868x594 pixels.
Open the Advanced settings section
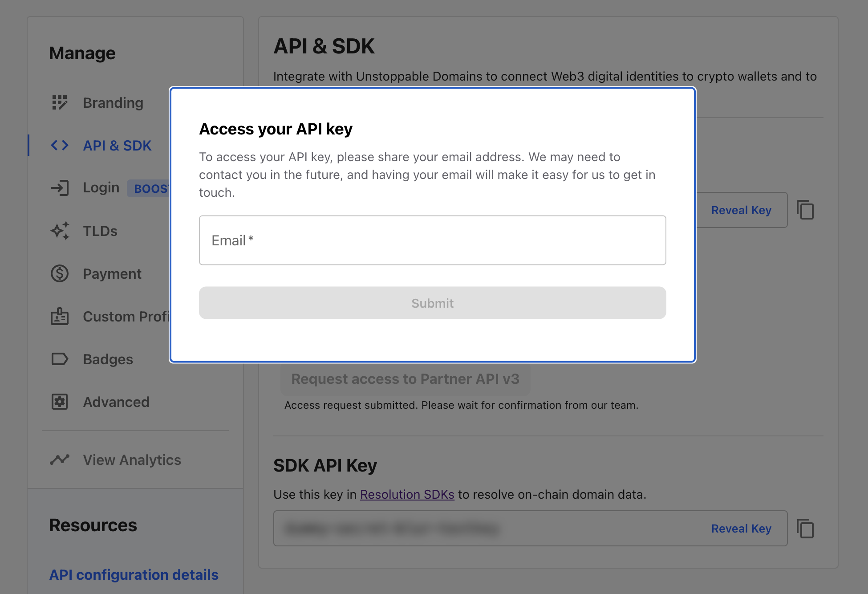coord(116,402)
